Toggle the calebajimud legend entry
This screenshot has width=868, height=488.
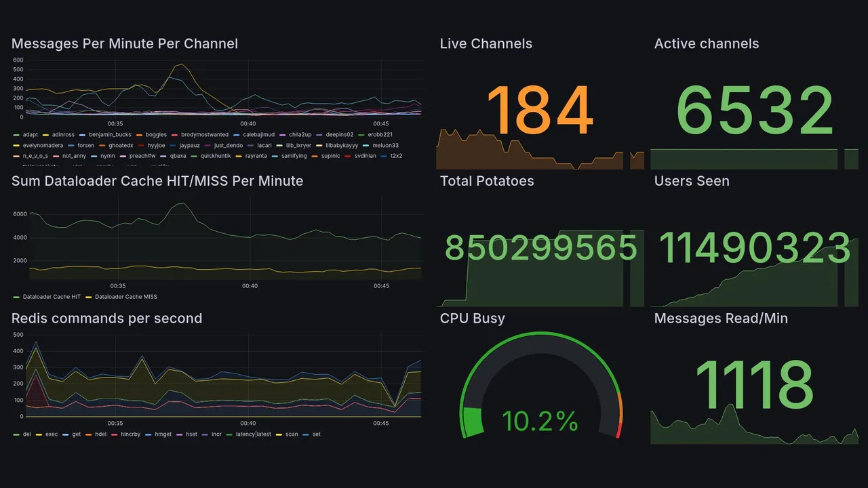pos(259,135)
